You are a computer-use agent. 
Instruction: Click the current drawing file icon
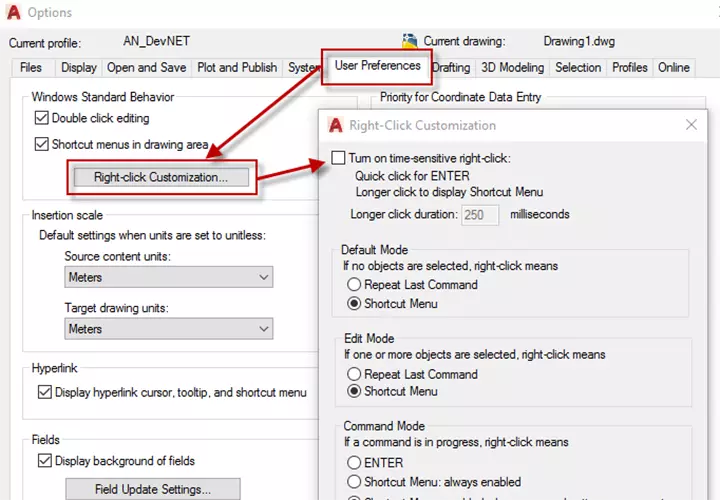coord(410,41)
